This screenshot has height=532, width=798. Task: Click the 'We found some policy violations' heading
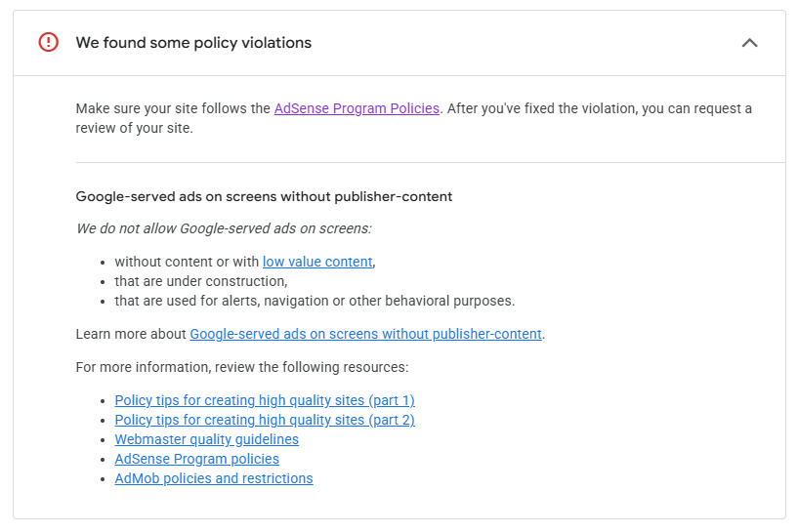point(193,43)
